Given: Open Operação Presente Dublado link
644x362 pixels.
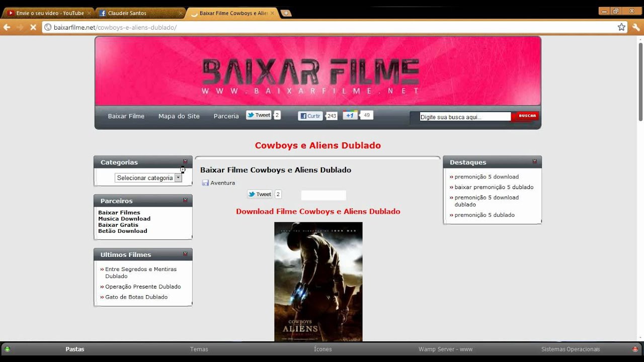Looking at the screenshot, I should coord(143,287).
